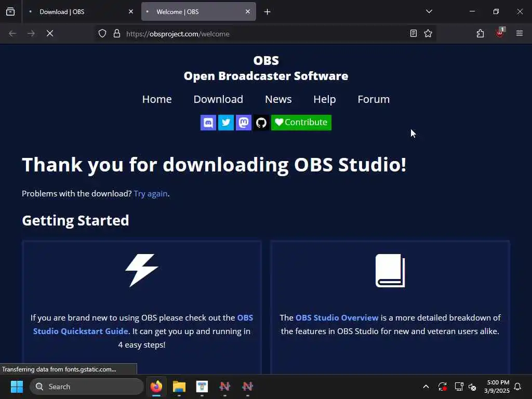Toggle reader view
The width and height of the screenshot is (532, 399).
point(413,33)
